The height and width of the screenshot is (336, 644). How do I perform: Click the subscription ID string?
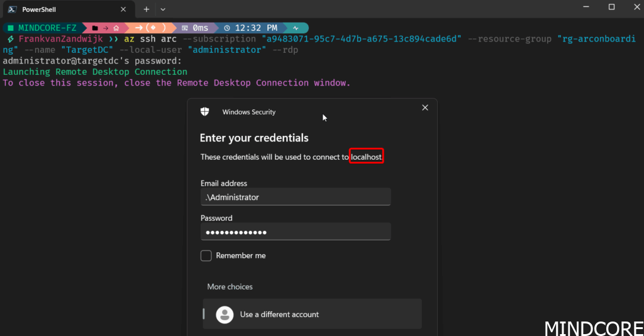tap(362, 39)
